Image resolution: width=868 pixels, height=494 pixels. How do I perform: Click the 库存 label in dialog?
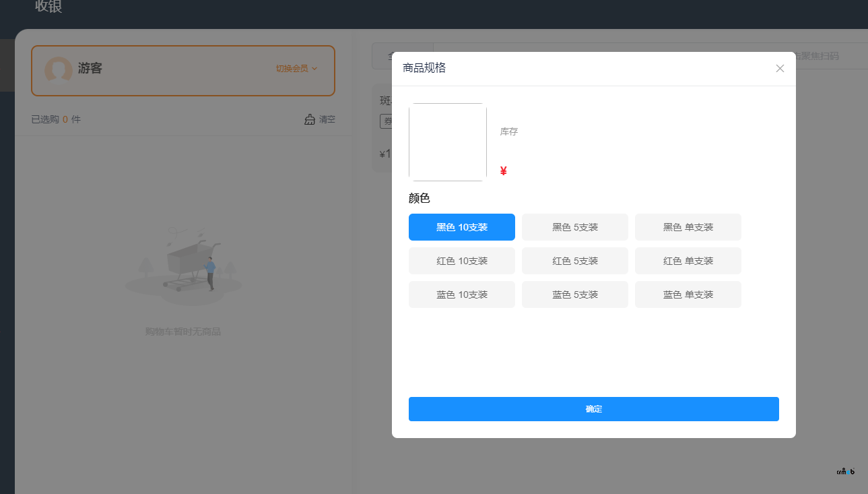(509, 131)
